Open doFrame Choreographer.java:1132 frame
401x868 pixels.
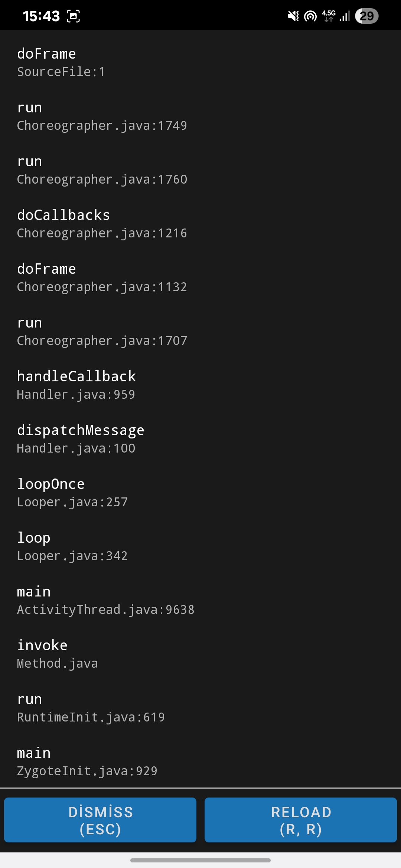(x=200, y=277)
